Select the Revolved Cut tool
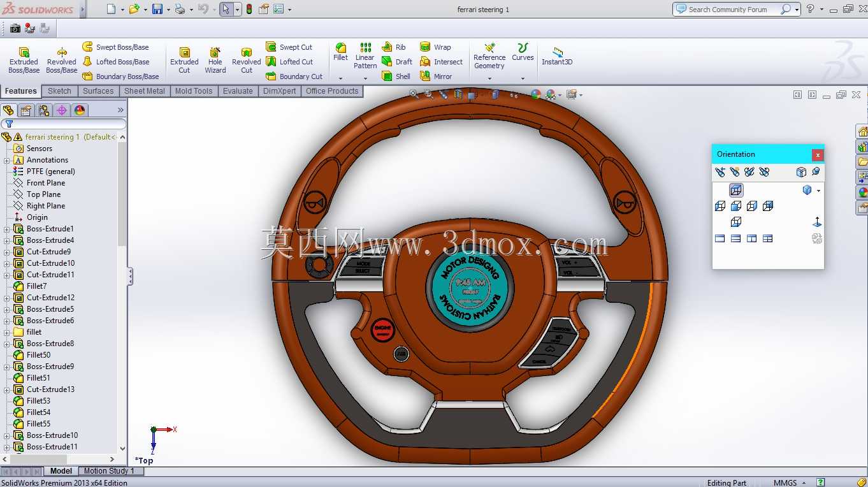 point(247,60)
